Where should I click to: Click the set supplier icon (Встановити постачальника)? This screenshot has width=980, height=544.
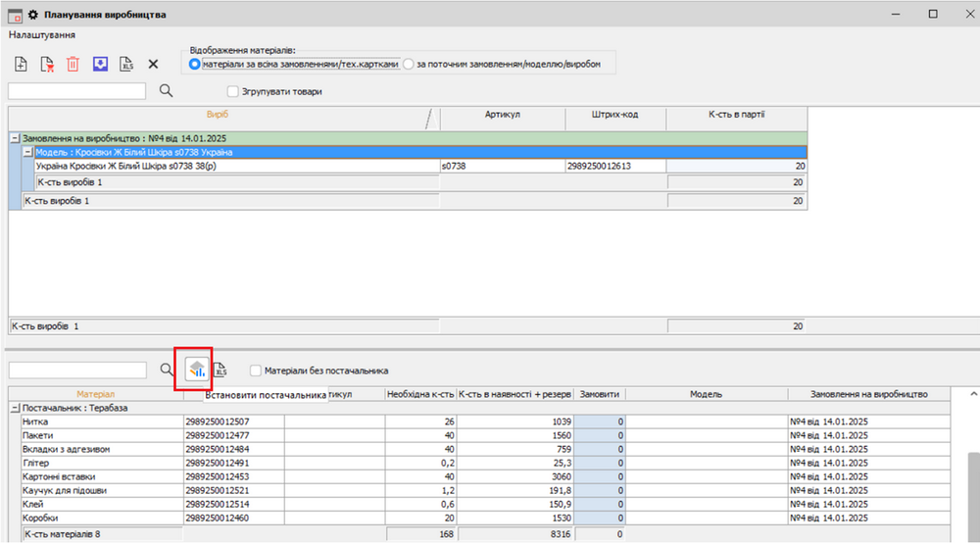pos(197,370)
